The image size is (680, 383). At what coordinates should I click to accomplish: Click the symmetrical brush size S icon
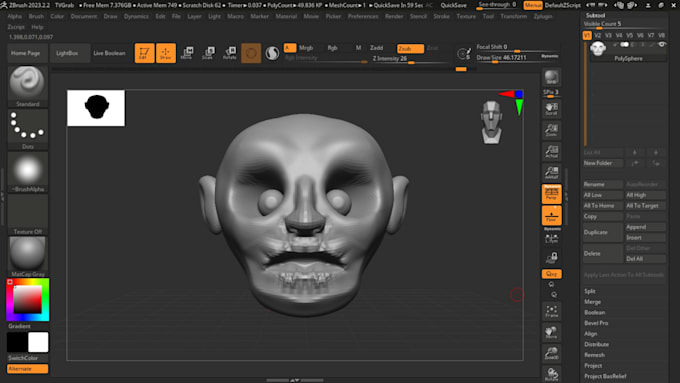pos(463,53)
